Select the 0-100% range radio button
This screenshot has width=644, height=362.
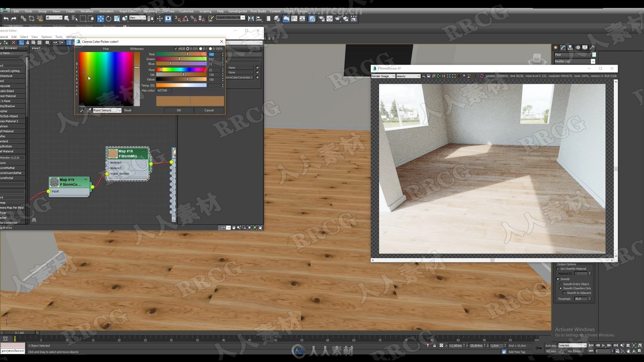tap(210, 49)
